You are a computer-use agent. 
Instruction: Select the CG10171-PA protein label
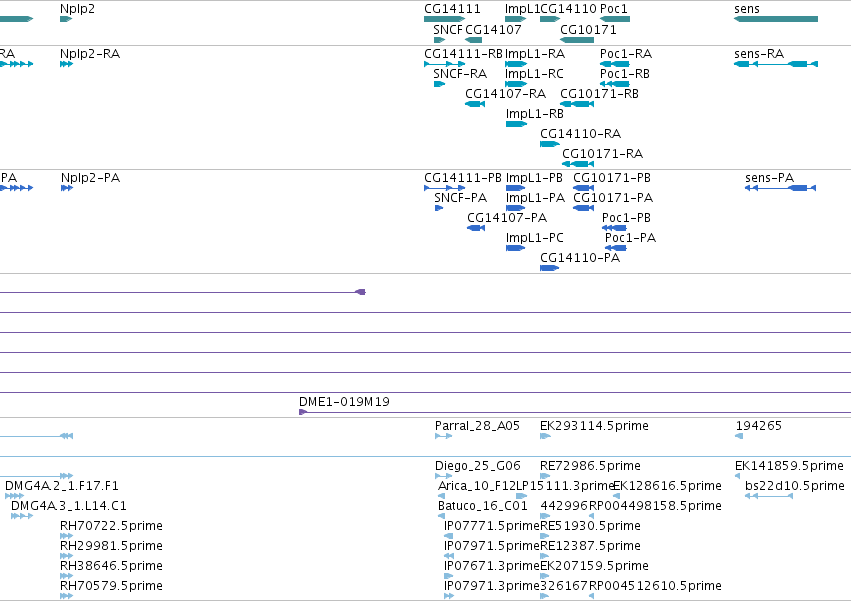click(613, 198)
